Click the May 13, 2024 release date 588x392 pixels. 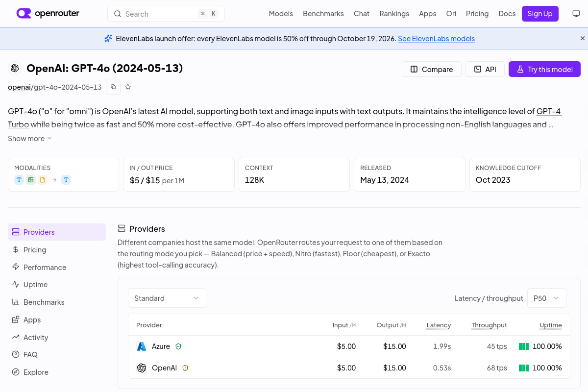click(x=385, y=180)
